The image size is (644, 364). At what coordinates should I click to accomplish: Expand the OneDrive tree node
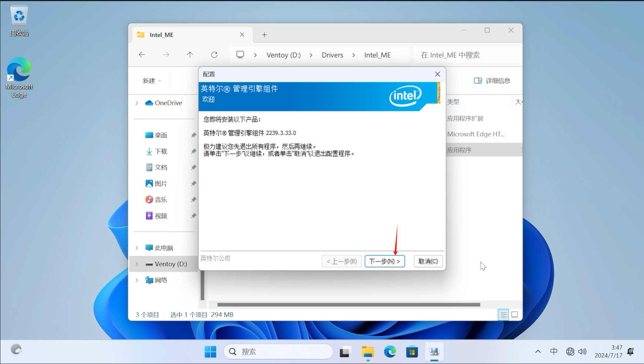pyautogui.click(x=137, y=103)
